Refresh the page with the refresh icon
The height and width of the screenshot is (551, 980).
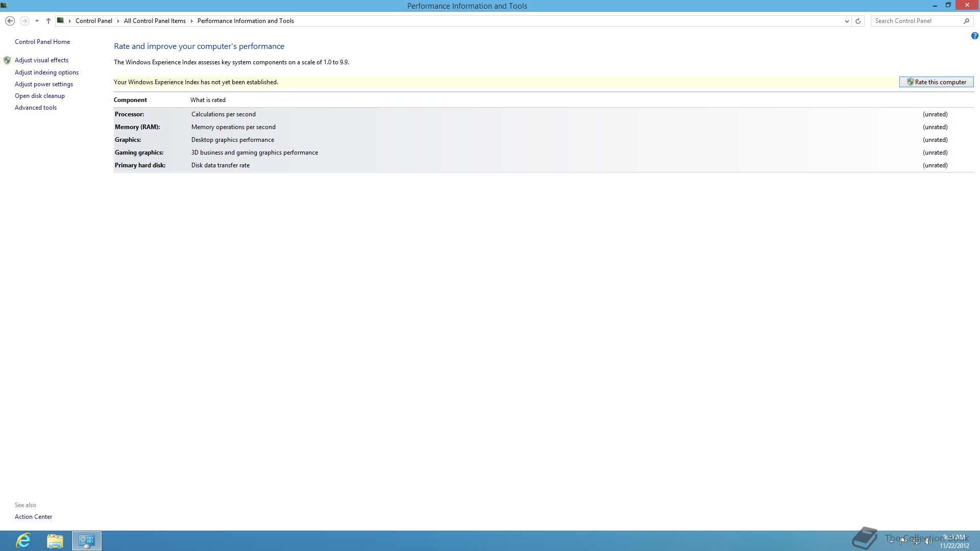858,21
